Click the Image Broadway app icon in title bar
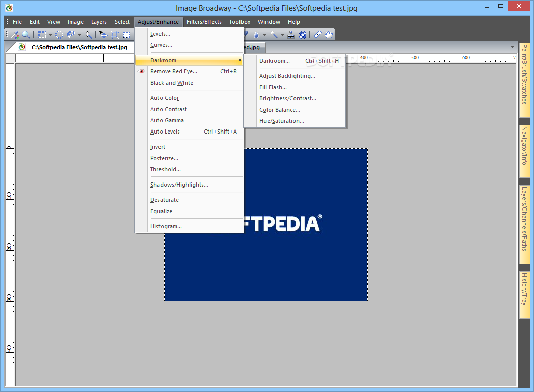Viewport: 534px width, 392px height. (9, 8)
